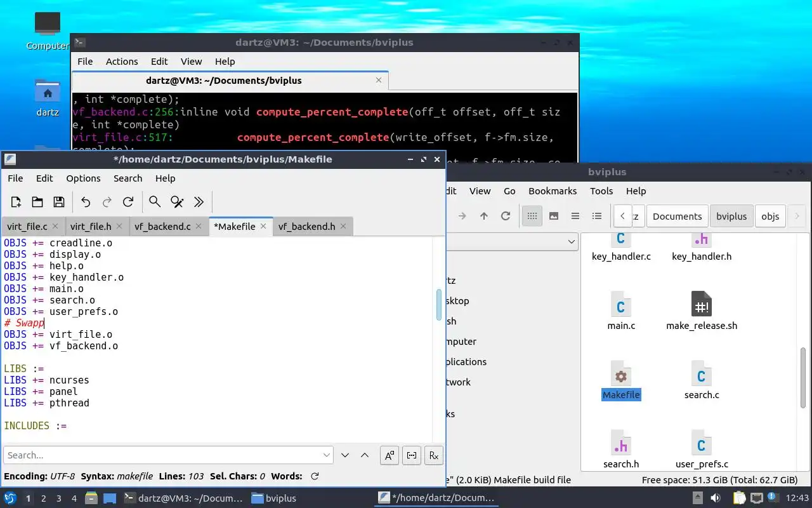This screenshot has height=508, width=812.
Task: Select user_prefs.c file in file manager
Action: click(x=702, y=450)
